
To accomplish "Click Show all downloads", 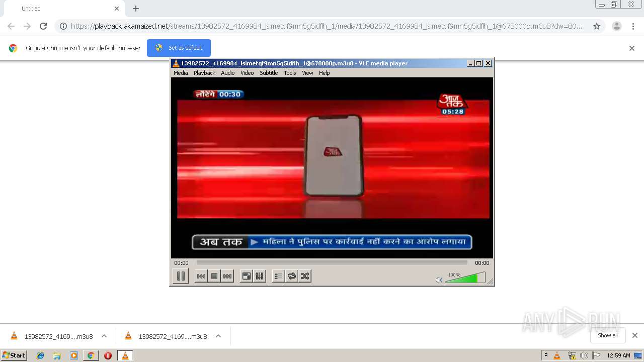I will click(x=607, y=335).
